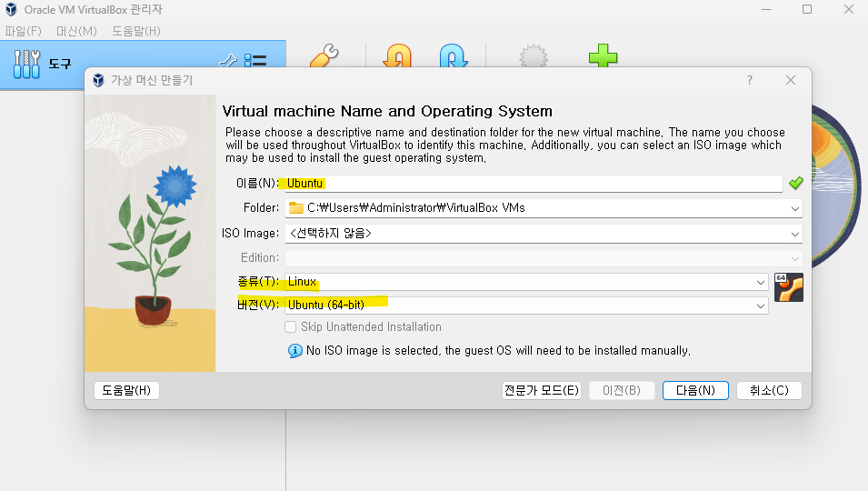Screen dimensions: 868x491
Task: Open the Version dropdown showing Ubuntu (64-bit)
Action: point(526,305)
